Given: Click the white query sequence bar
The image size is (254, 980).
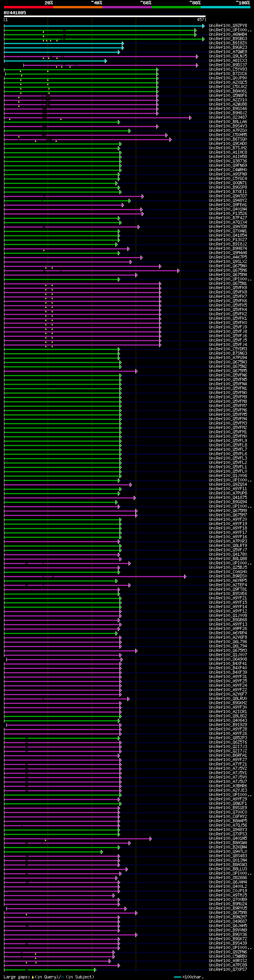Looking at the screenshot, I should tap(105, 16).
